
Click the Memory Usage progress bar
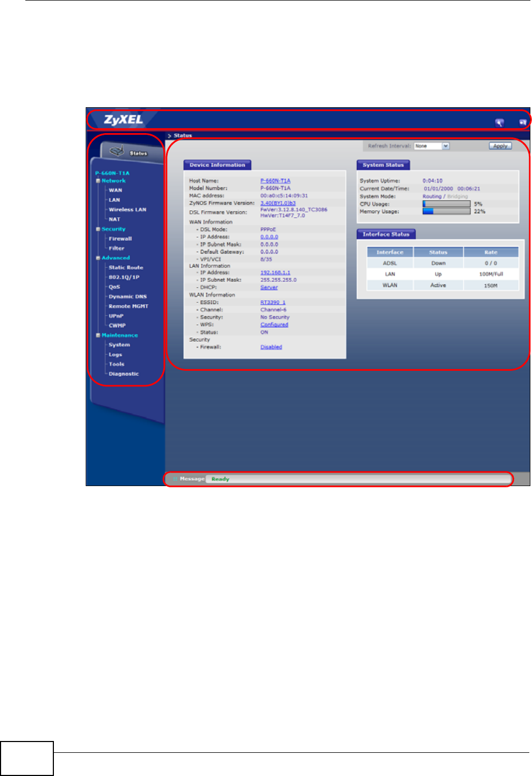446,212
